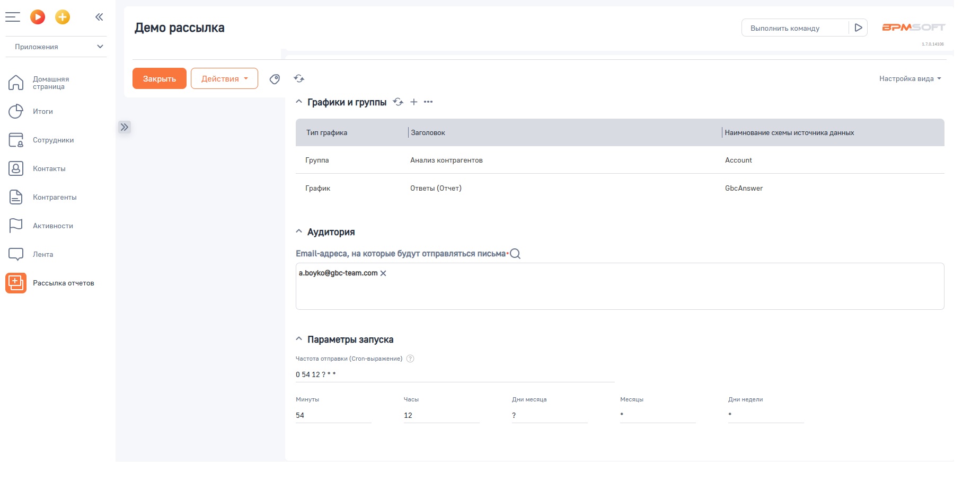980x492 pixels.
Task: Click the search lens for Email addresses
Action: tap(515, 254)
